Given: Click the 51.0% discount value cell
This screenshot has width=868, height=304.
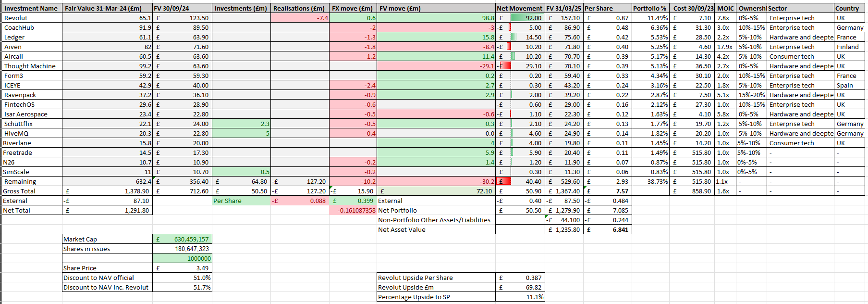Looking at the screenshot, I should pyautogui.click(x=182, y=278).
